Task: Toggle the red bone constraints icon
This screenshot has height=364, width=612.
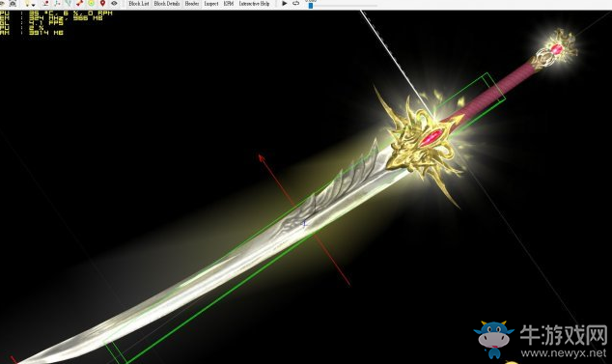Action: click(79, 3)
